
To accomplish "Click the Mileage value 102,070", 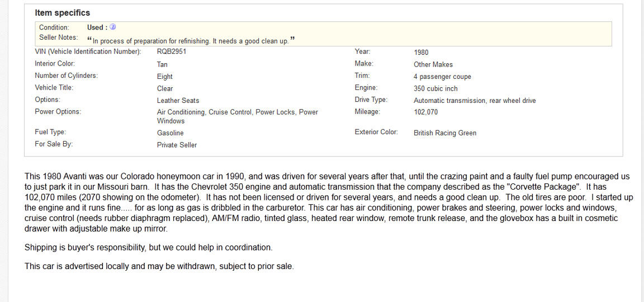I will [x=426, y=112].
